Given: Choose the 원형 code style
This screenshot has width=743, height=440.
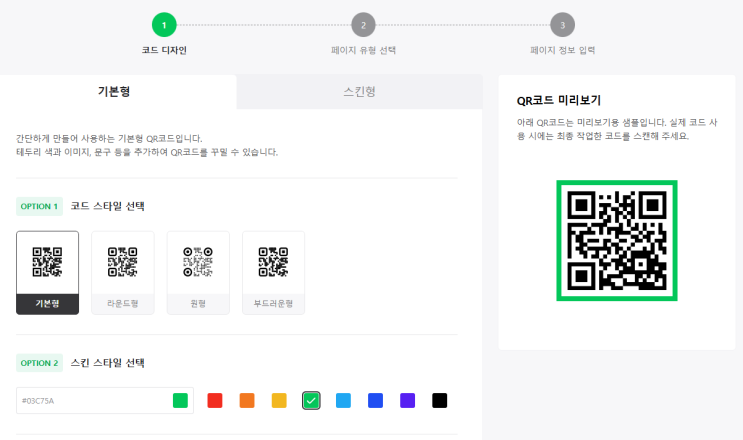Looking at the screenshot, I should tap(198, 273).
